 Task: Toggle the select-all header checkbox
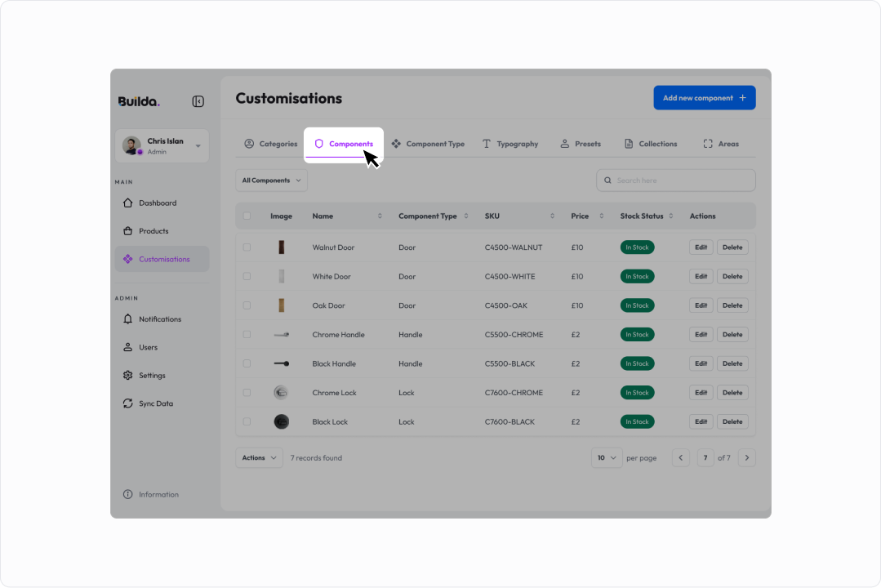pyautogui.click(x=247, y=216)
